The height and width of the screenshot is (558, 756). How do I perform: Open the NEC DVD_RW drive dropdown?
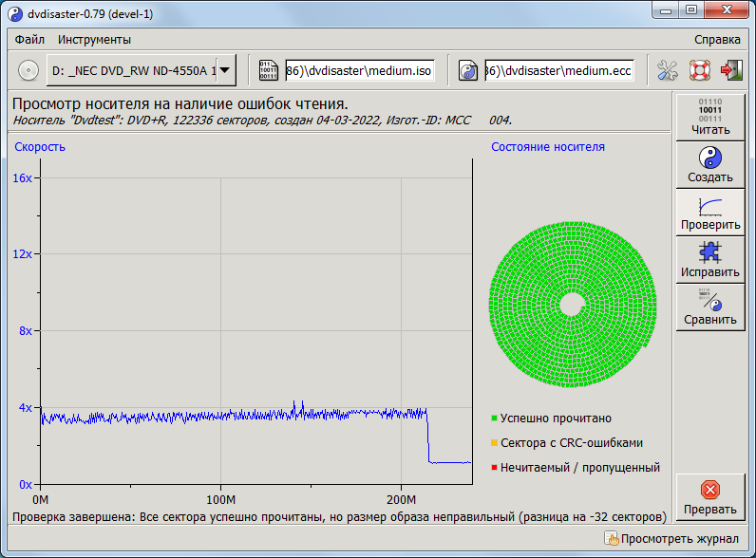(x=142, y=70)
